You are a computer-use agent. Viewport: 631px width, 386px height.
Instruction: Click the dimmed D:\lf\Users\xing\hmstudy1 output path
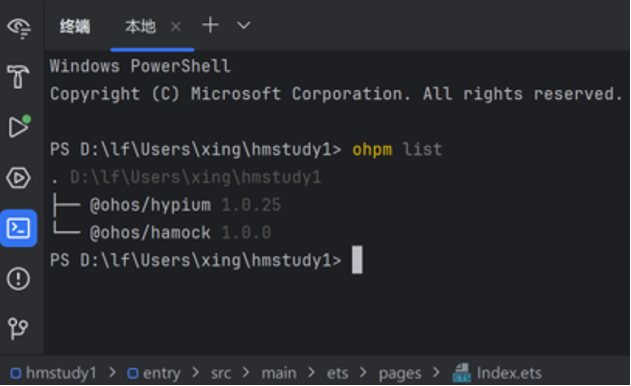(x=196, y=178)
